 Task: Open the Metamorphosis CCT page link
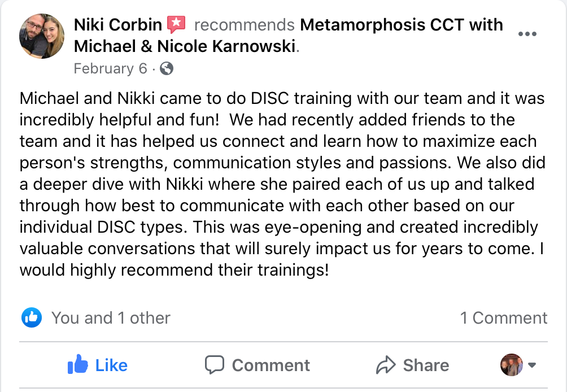tap(401, 25)
